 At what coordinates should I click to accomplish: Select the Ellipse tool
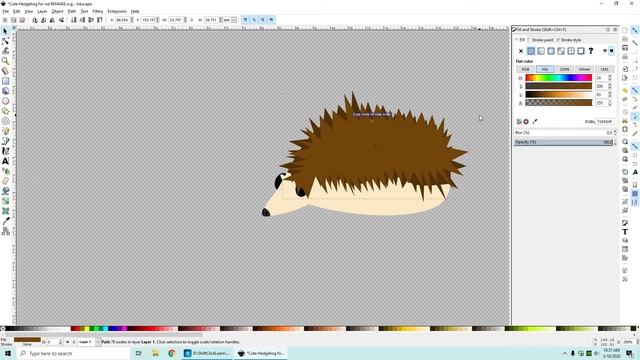tap(5, 101)
